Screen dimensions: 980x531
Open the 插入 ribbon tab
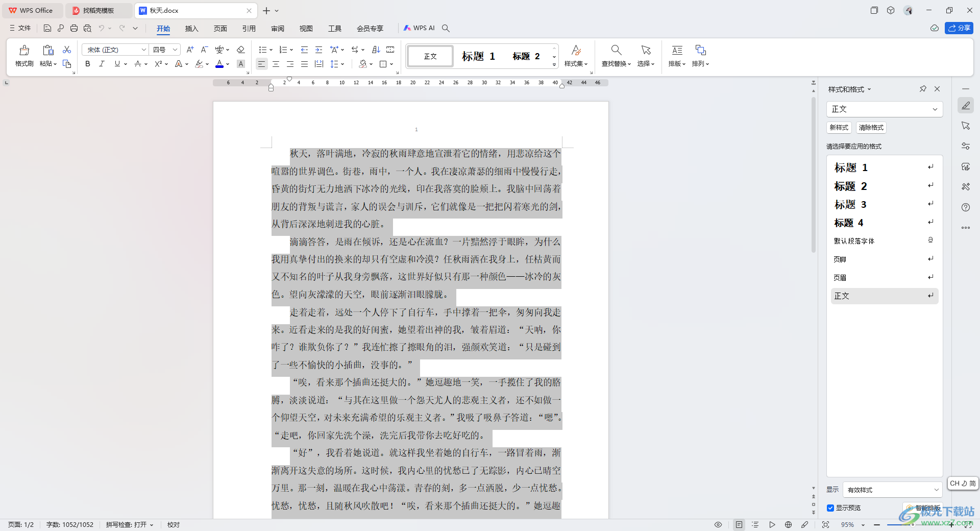pos(191,29)
